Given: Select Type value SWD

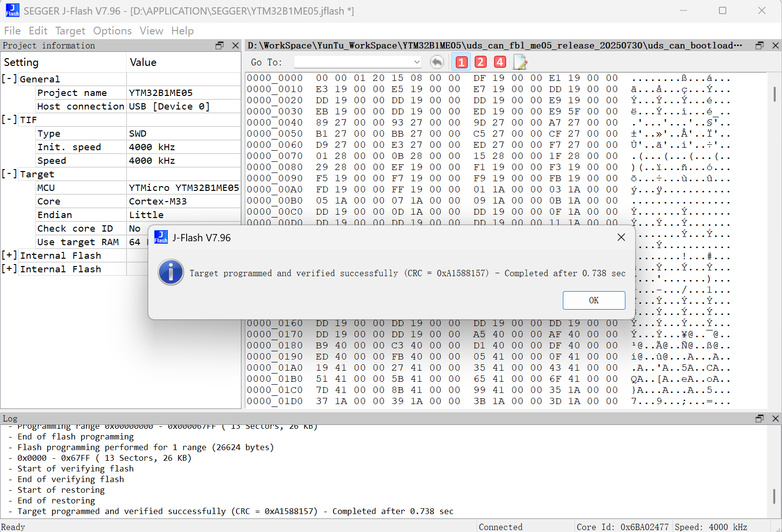Looking at the screenshot, I should point(138,133).
